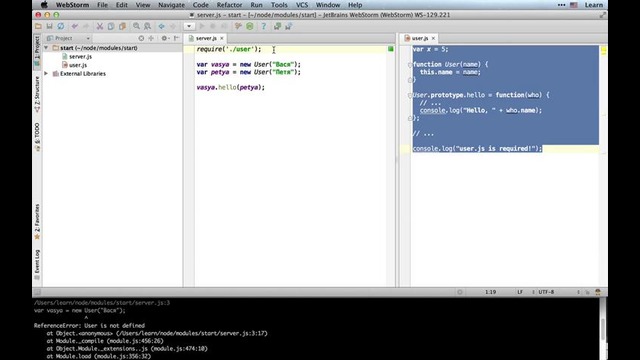Open the Edit menu
Image resolution: width=640 pixels, height=360 pixels.
click(x=122, y=5)
